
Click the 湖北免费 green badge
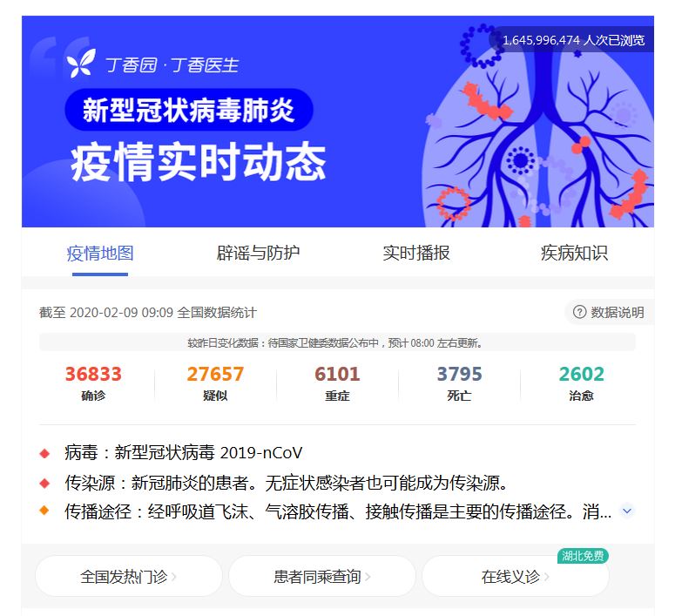[x=583, y=556]
